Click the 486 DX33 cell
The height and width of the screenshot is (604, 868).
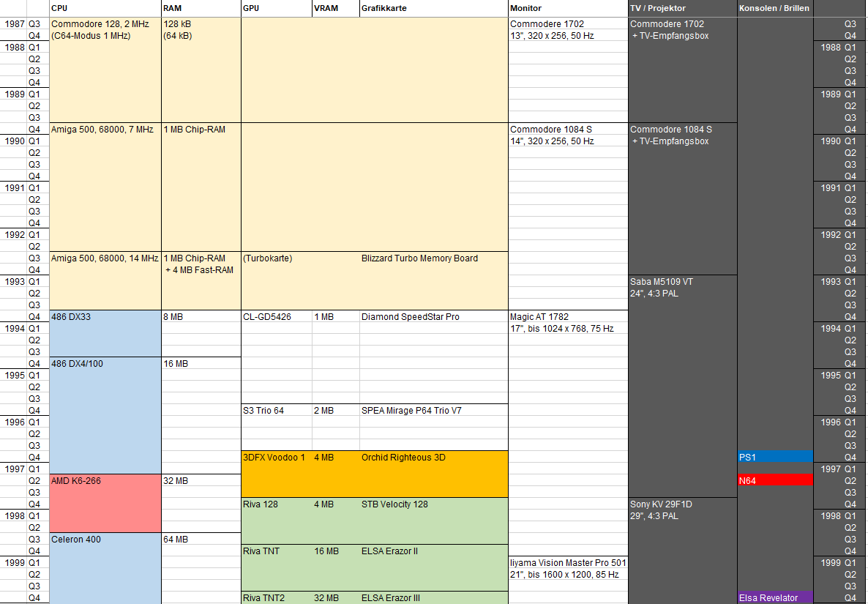[105, 317]
